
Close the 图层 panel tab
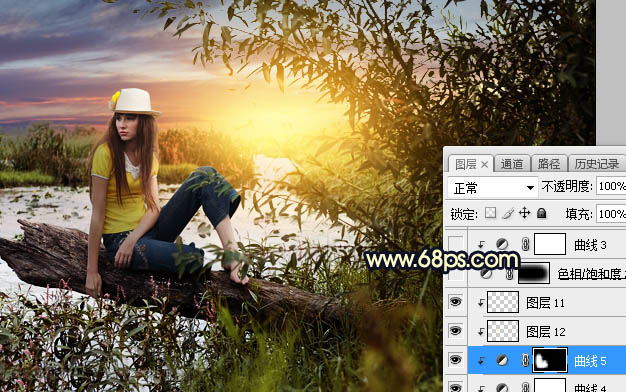pos(484,164)
